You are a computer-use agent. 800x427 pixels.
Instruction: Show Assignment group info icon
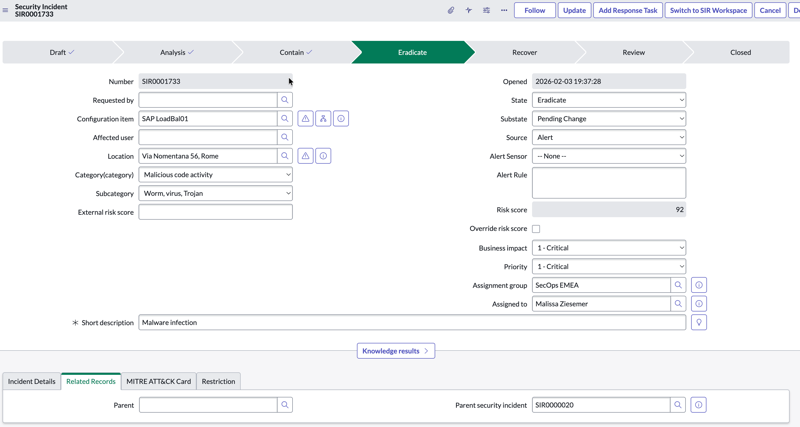(x=699, y=285)
